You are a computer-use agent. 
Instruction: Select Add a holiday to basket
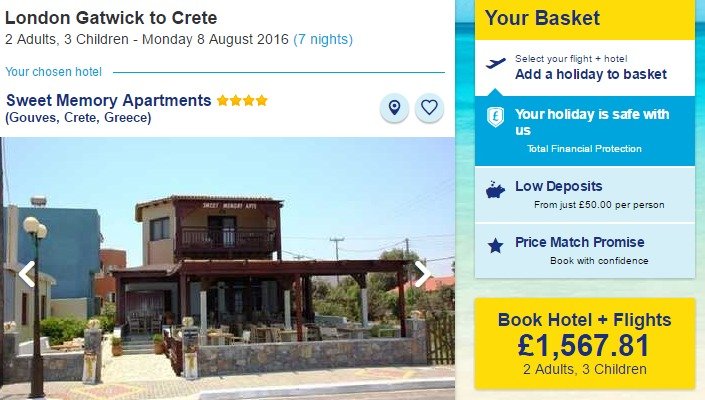(x=591, y=74)
